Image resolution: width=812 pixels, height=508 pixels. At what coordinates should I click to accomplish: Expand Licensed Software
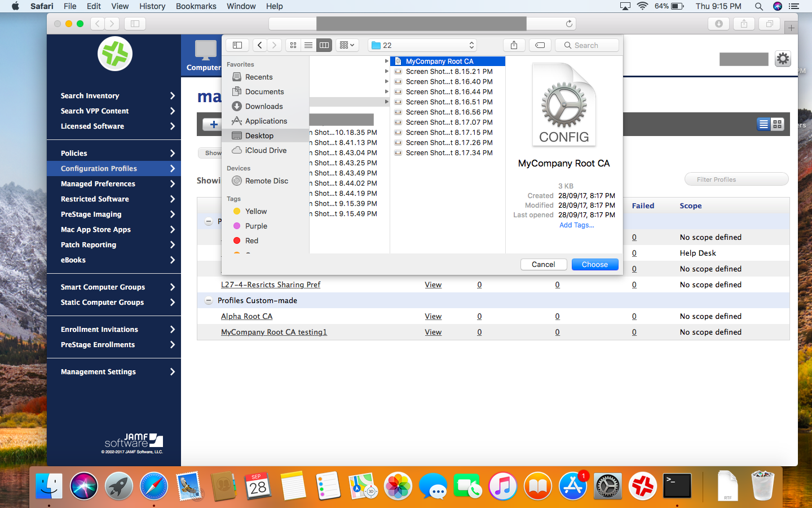pyautogui.click(x=114, y=126)
